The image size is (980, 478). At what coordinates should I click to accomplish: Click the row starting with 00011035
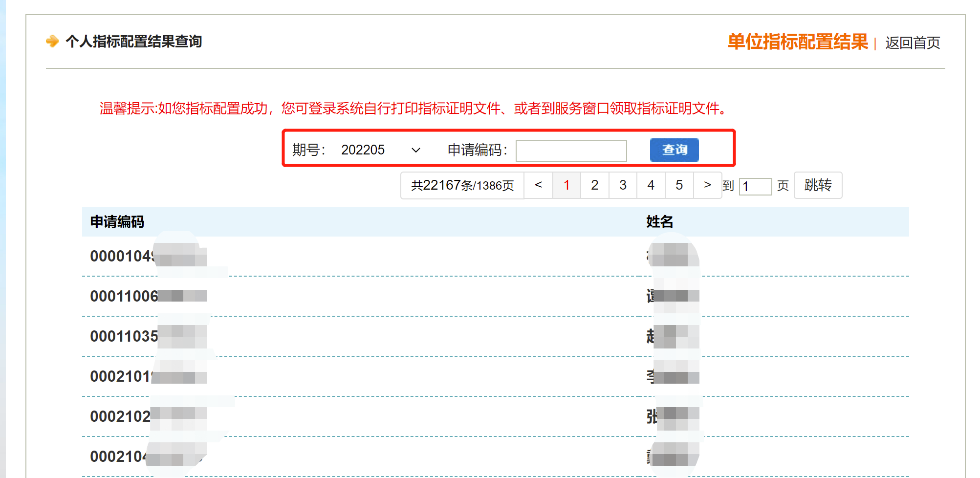pos(496,336)
